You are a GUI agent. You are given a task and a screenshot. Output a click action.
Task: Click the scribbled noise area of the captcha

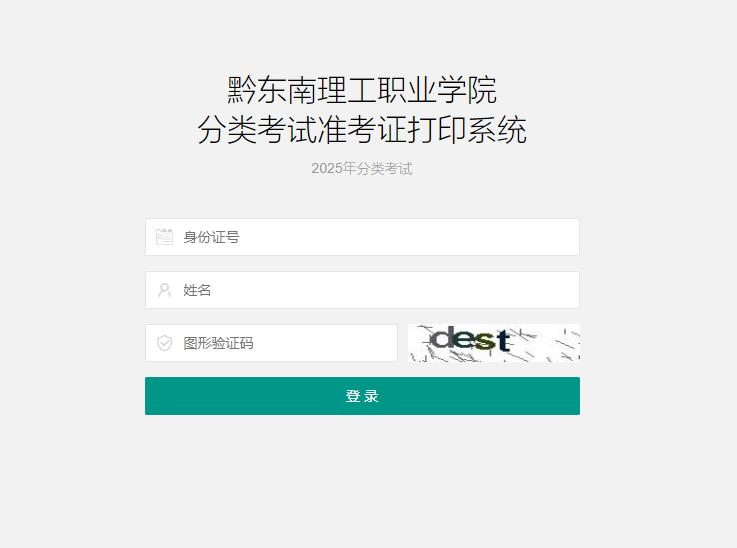[548, 344]
